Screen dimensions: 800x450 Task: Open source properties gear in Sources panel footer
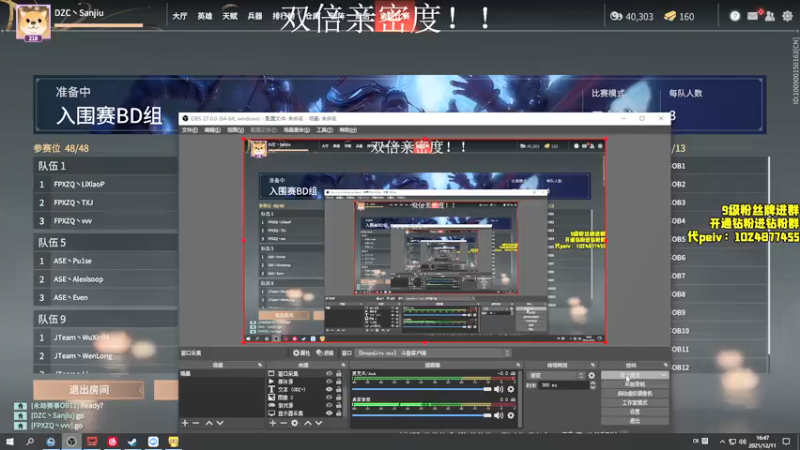294,423
